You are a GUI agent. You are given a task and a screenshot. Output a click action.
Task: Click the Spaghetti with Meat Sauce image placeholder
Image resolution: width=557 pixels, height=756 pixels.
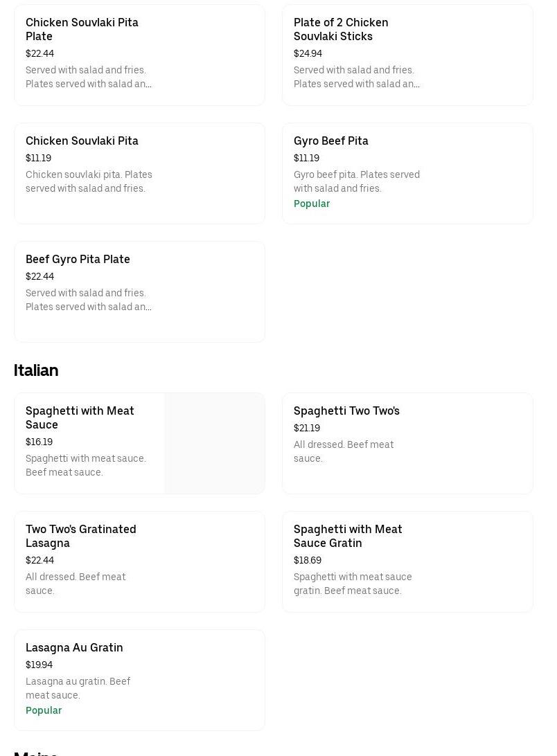[x=214, y=443]
